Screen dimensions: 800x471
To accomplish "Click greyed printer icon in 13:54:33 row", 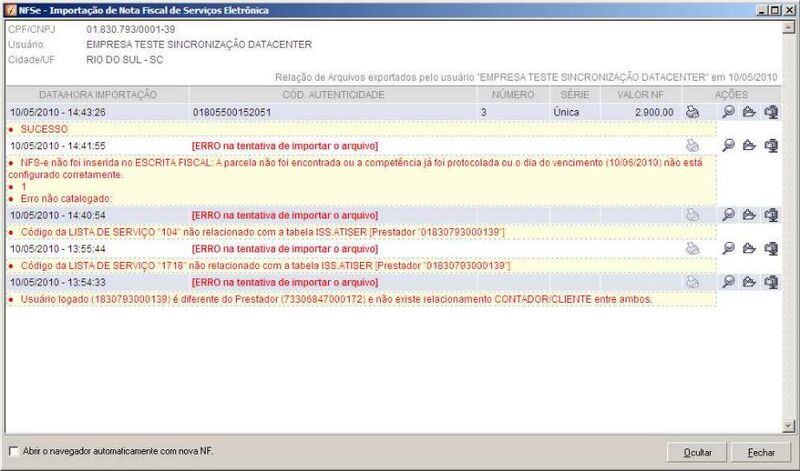I will pyautogui.click(x=692, y=282).
